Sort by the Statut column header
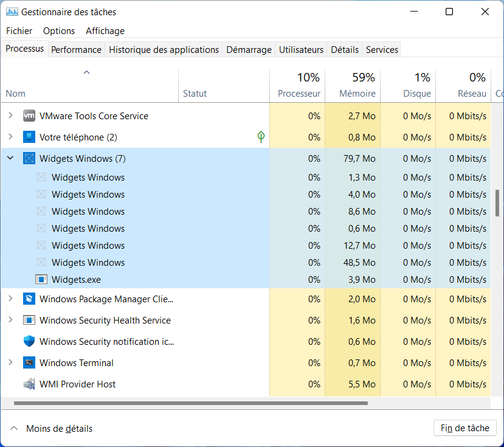504x447 pixels. coord(224,86)
